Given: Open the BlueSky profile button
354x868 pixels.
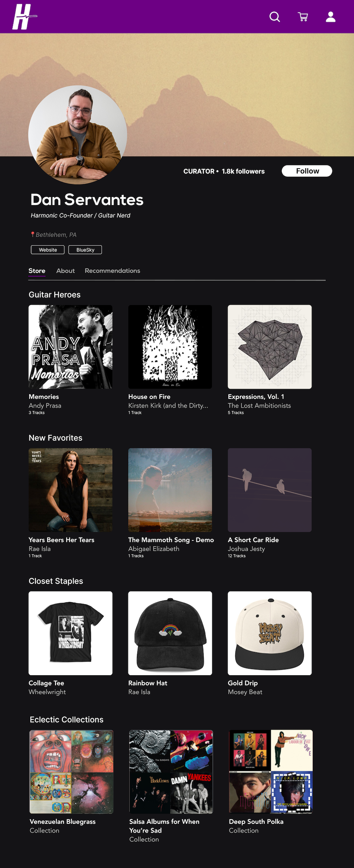Looking at the screenshot, I should click(x=85, y=250).
